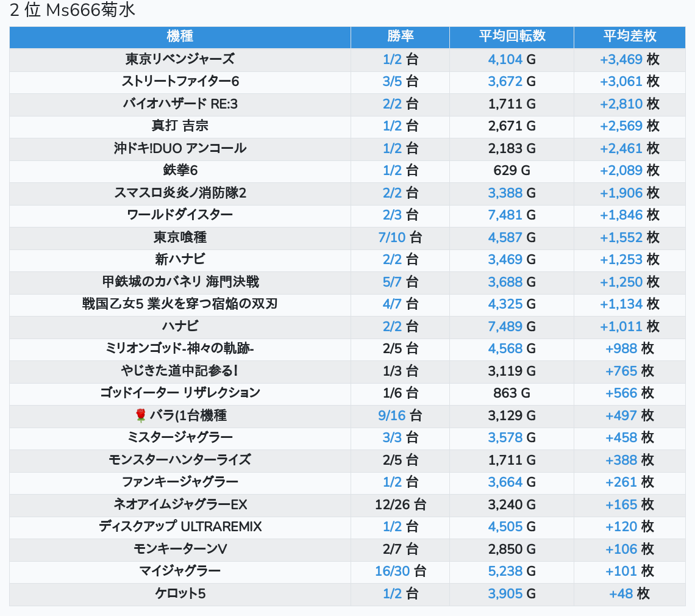Click the +1,011 枚 average difference value
The height and width of the screenshot is (616, 695).
(629, 326)
